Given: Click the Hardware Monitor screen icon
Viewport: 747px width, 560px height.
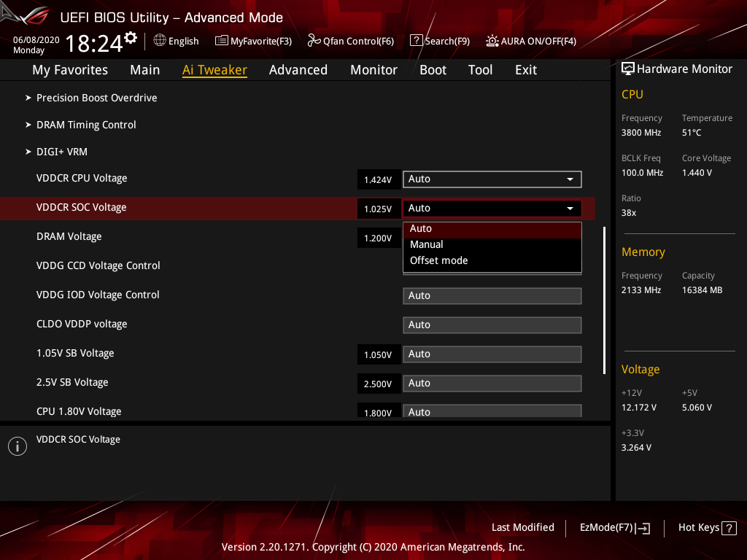Looking at the screenshot, I should click(628, 69).
